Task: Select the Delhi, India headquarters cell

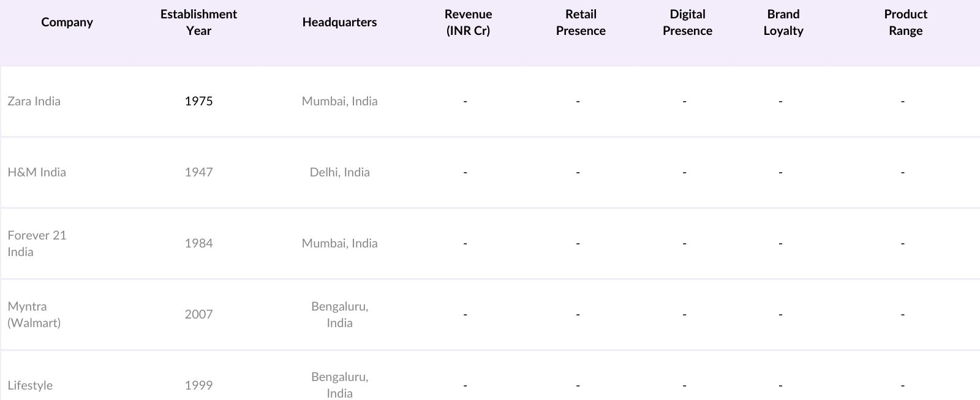Action: 339,172
